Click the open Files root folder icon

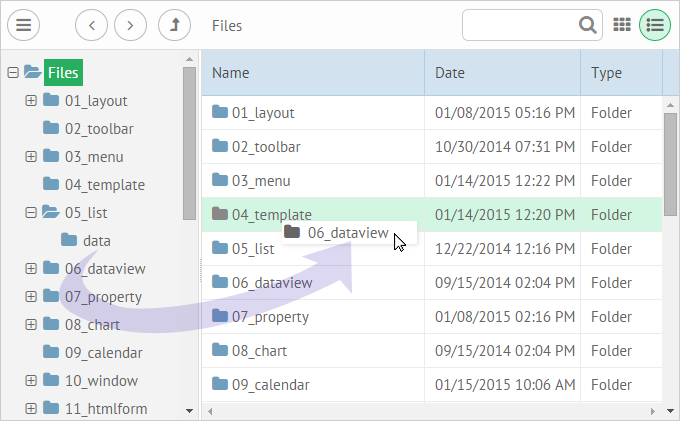[x=33, y=72]
